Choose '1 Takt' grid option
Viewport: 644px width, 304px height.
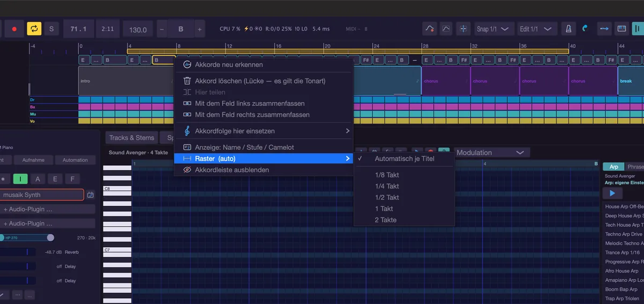[x=404, y=208]
